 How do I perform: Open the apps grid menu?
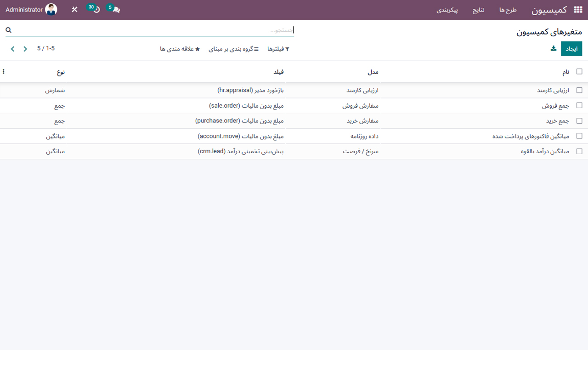(578, 9)
